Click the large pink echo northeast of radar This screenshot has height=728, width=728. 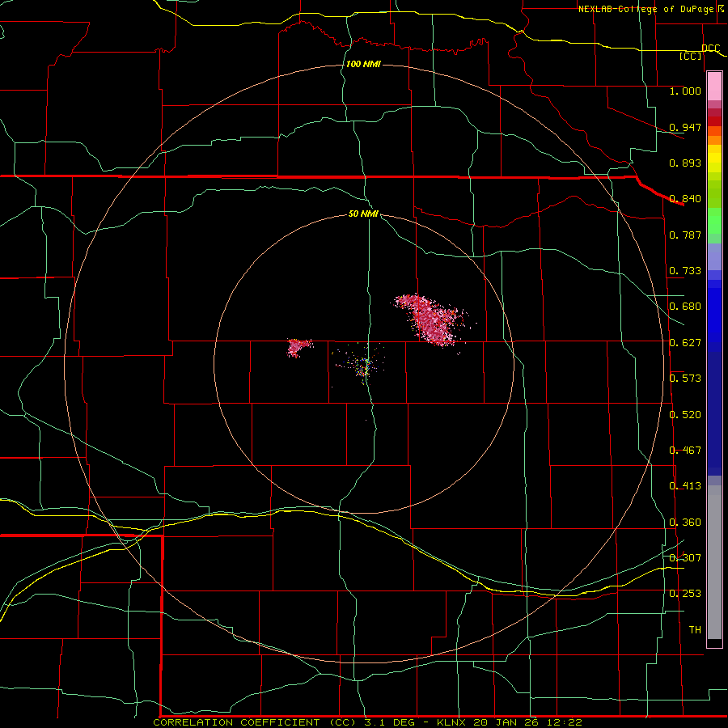tap(431, 320)
